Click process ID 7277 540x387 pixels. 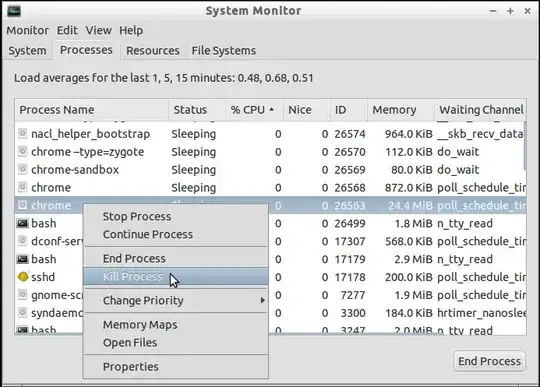pos(353,295)
